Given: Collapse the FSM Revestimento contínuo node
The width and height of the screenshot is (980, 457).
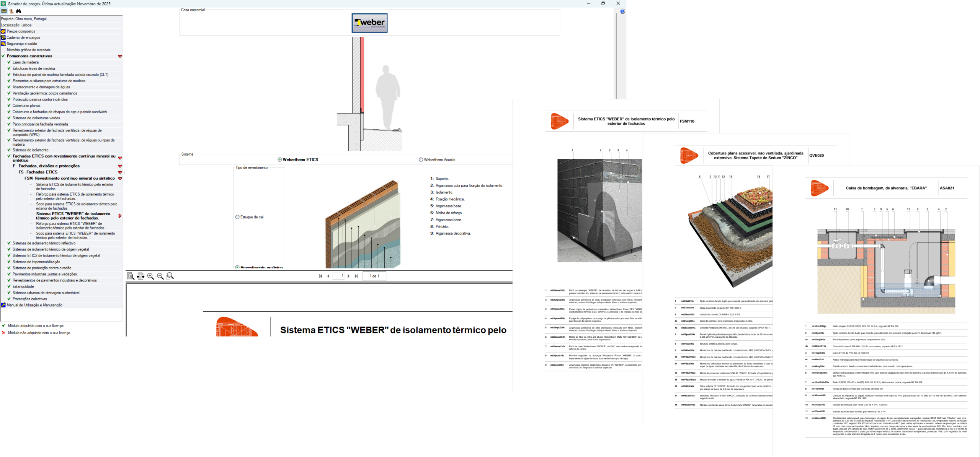Looking at the screenshot, I should pos(120,179).
